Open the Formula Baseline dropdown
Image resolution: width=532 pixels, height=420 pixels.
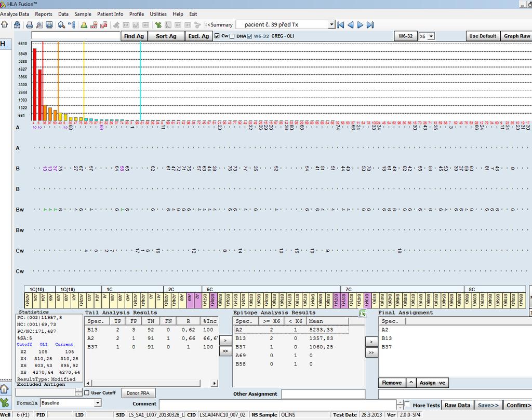(x=98, y=403)
